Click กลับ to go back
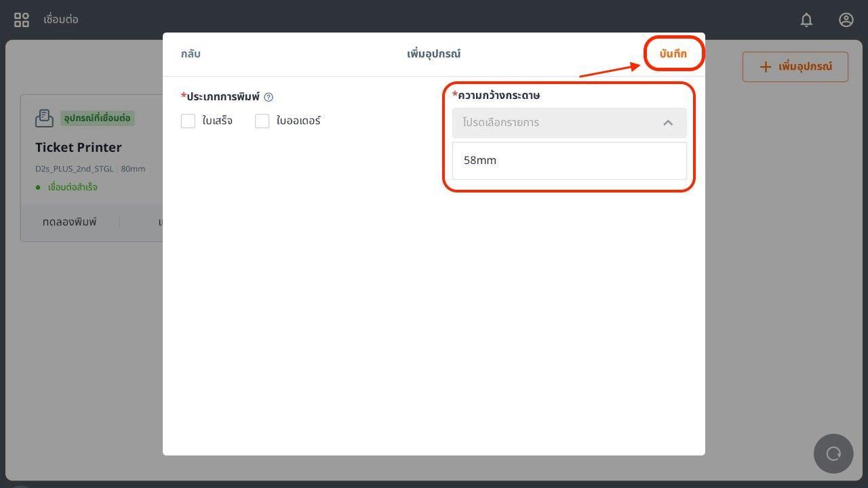 191,54
